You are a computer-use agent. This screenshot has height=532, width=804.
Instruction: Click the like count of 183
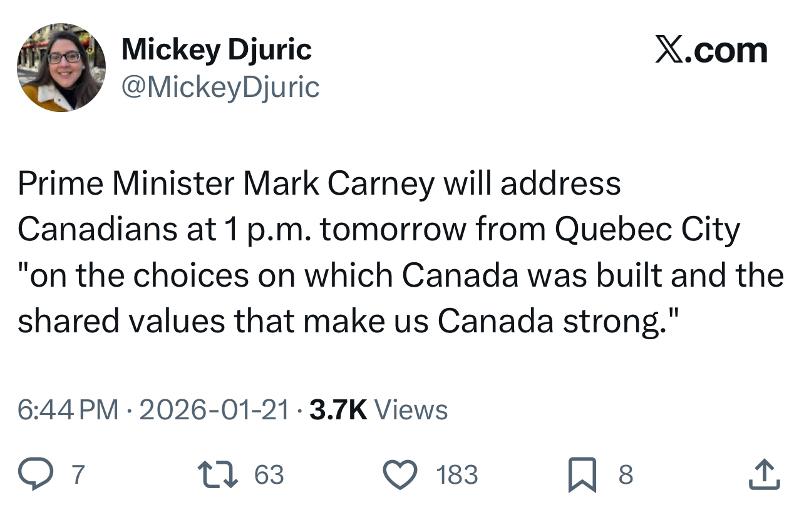pyautogui.click(x=457, y=475)
